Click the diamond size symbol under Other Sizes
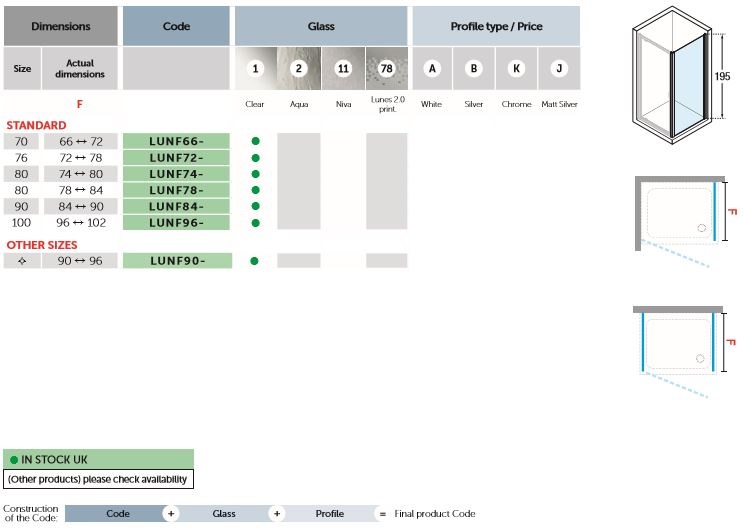 [x=22, y=261]
